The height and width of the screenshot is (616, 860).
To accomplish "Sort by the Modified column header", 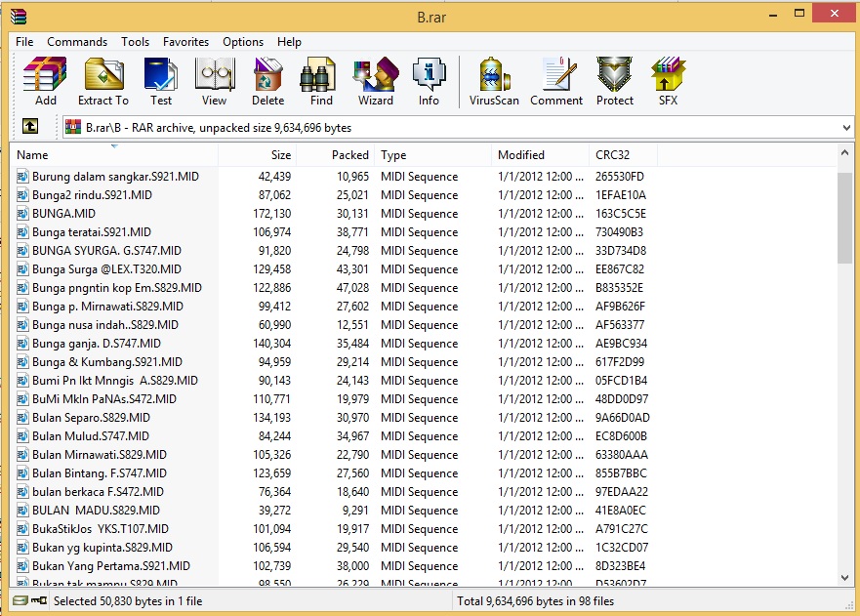I will tap(540, 154).
